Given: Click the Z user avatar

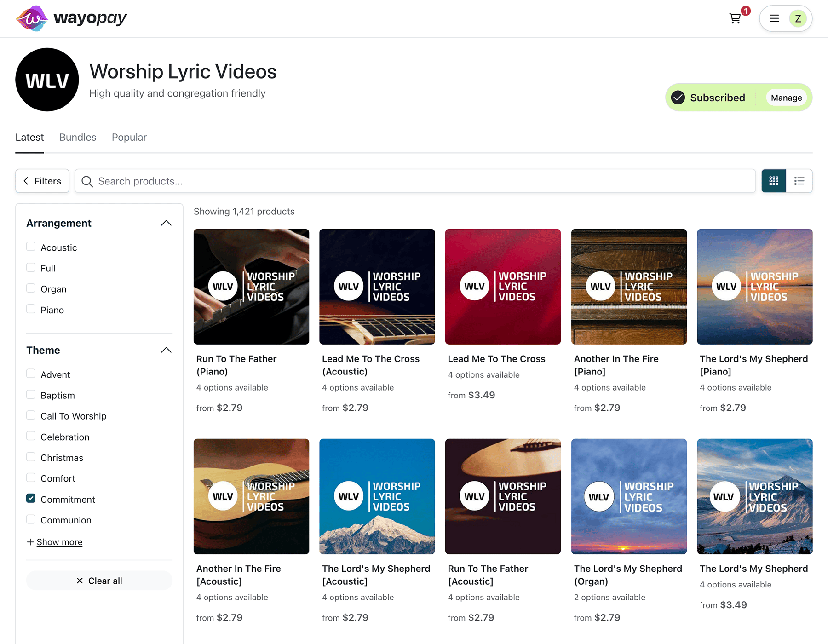Looking at the screenshot, I should (798, 18).
